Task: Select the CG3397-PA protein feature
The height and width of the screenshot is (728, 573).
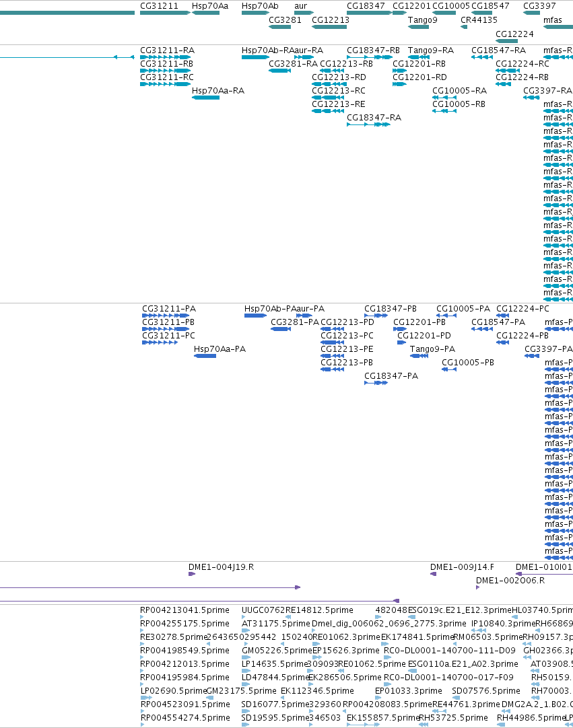Action: (532, 356)
